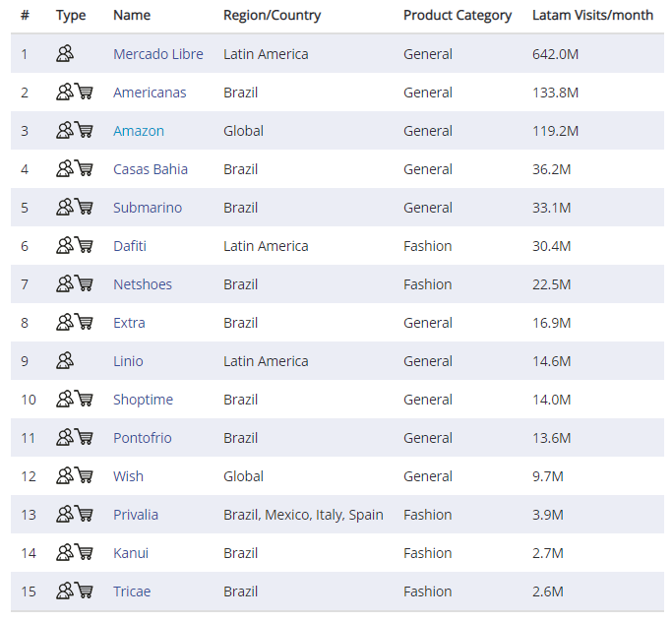Open the Pontofrio link
This screenshot has height=622, width=672.
(143, 438)
